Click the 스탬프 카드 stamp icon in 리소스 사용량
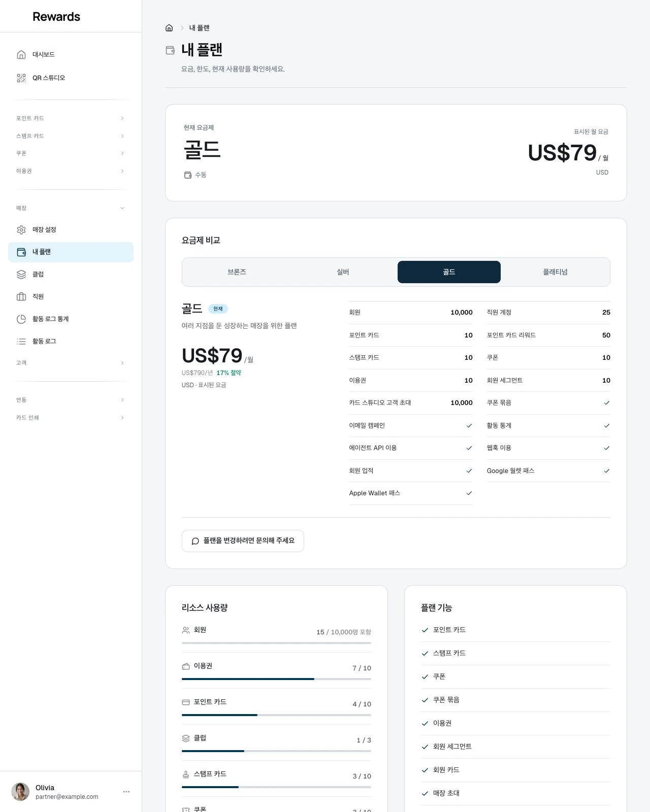This screenshot has height=812, width=650. tap(186, 774)
